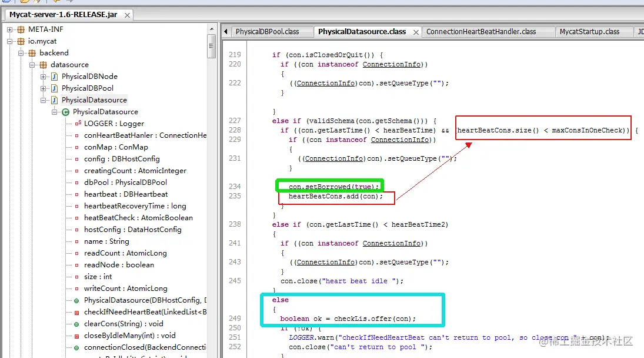644x358 pixels.
Task: Select the clearCons(String) : void method
Action: coord(124,324)
